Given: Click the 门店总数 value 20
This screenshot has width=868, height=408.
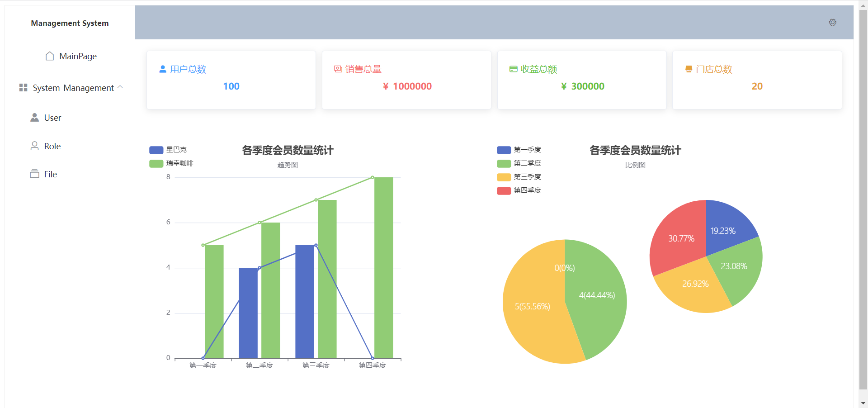Looking at the screenshot, I should point(757,86).
